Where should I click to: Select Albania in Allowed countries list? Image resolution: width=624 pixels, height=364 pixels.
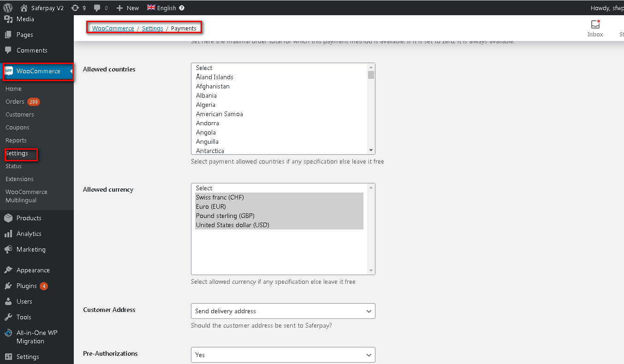click(206, 95)
